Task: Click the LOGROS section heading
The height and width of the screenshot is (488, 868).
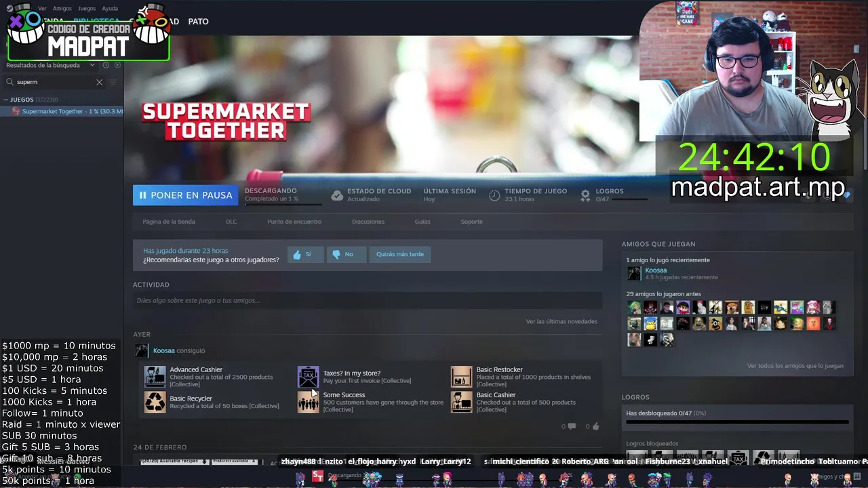Action: point(635,397)
